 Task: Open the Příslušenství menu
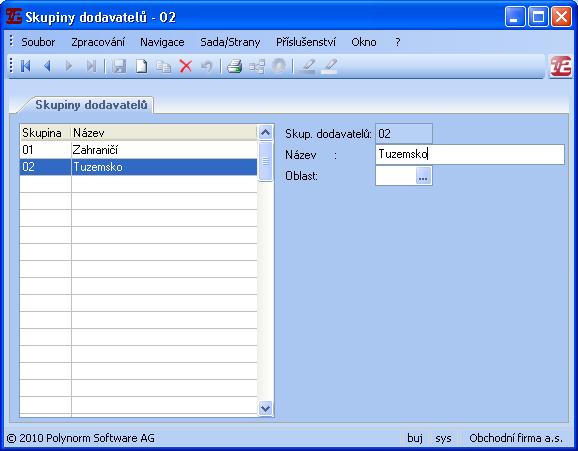306,42
